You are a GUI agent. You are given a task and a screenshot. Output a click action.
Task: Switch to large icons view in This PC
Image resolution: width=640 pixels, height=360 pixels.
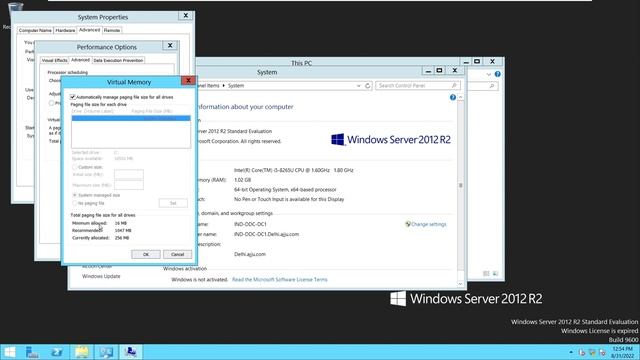(496, 273)
